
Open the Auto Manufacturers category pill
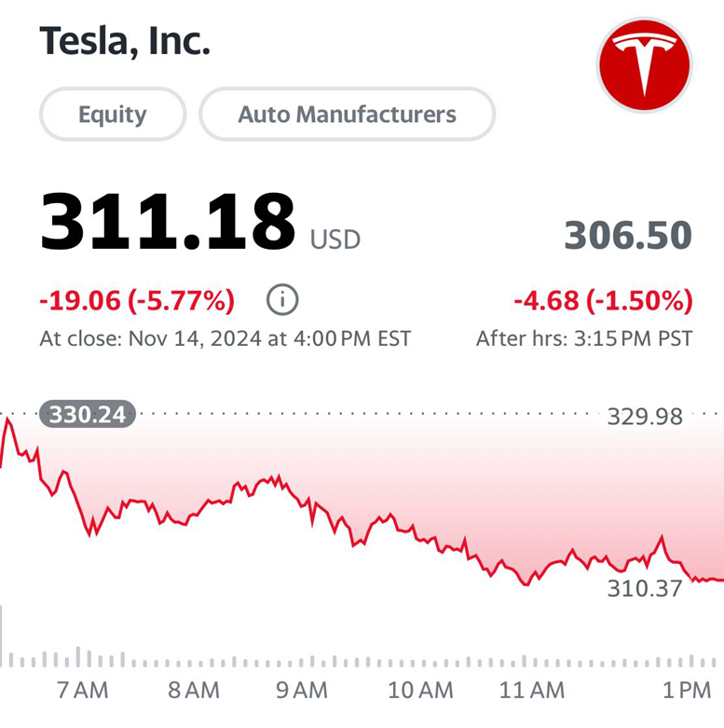348,114
